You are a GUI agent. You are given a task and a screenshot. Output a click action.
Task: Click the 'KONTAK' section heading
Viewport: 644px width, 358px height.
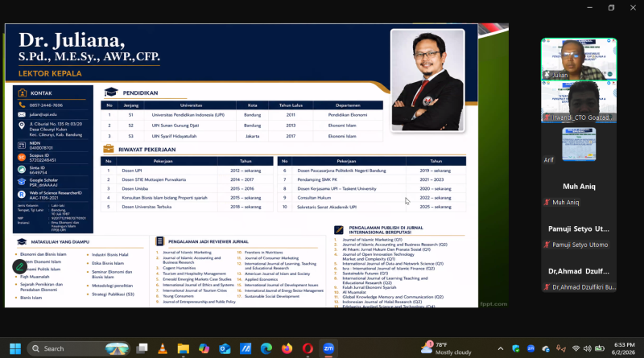pos(41,93)
